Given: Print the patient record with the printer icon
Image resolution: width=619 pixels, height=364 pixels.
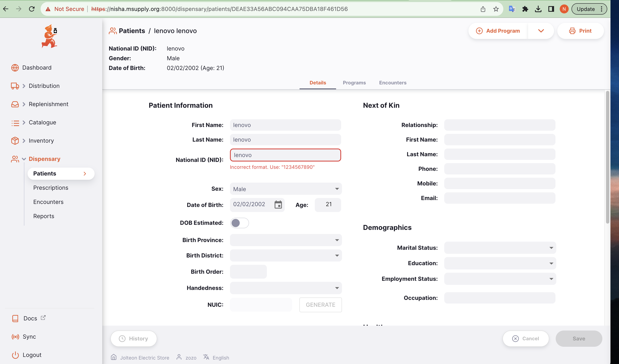Looking at the screenshot, I should pos(573,31).
